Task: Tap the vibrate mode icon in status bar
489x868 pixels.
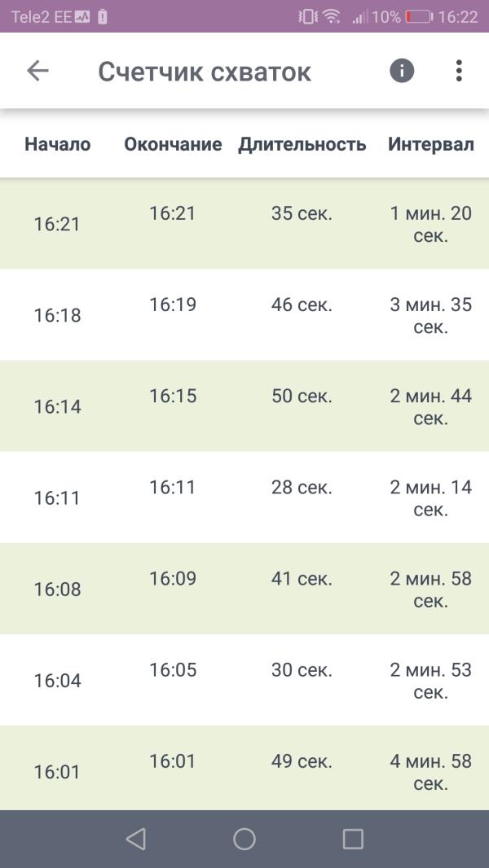Action: [x=308, y=16]
